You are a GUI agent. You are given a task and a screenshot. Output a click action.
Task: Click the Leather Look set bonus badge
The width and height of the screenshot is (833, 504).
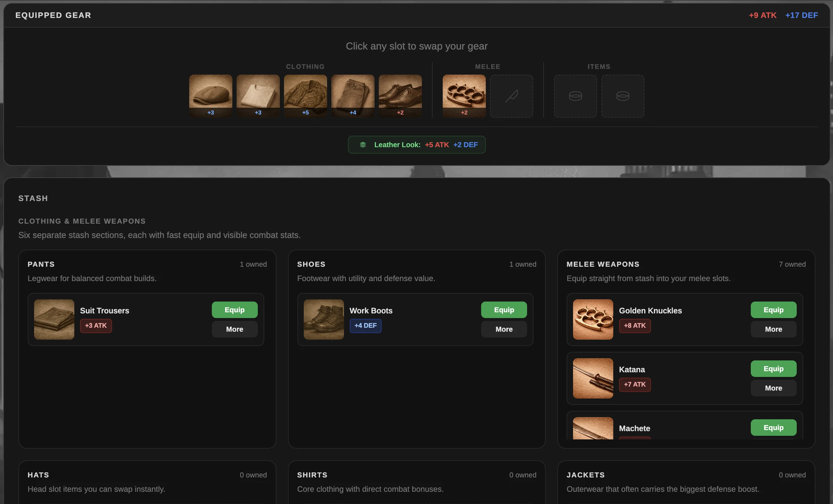pyautogui.click(x=416, y=145)
